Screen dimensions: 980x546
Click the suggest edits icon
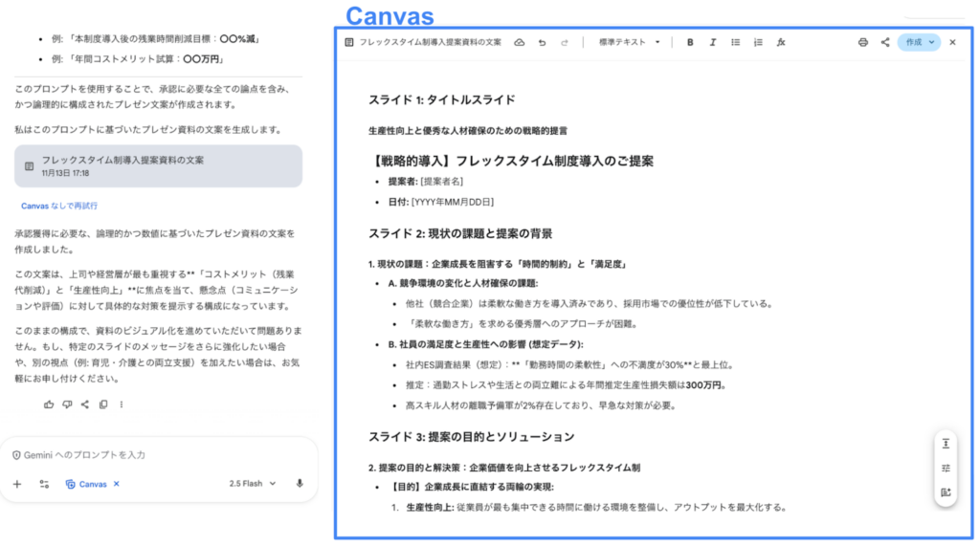coord(946,491)
